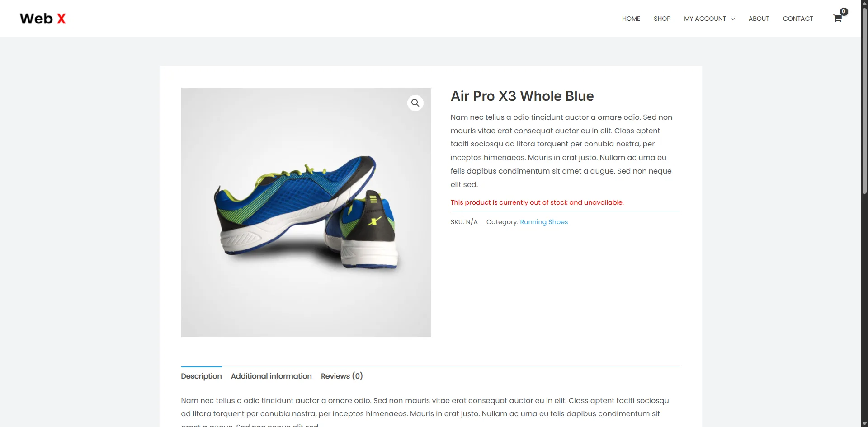Click the out of stock notice text

click(x=537, y=202)
